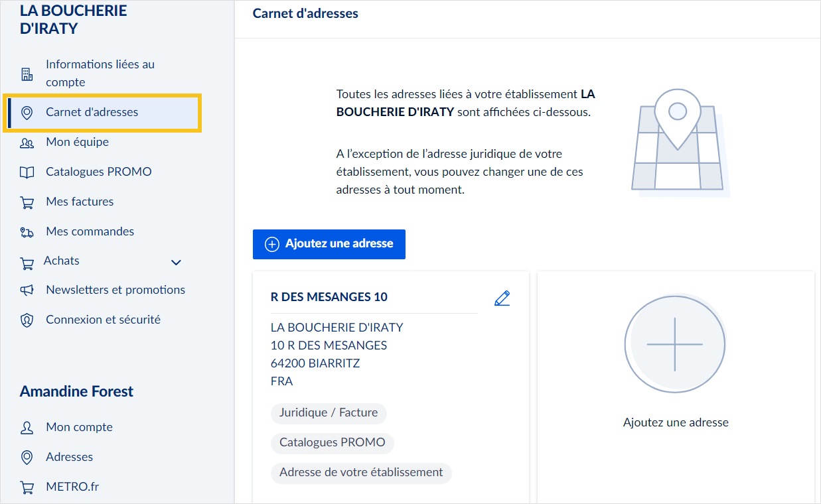Click the shopping cart icon beside Mes factures
Screen dimensions: 821x504
[x=27, y=201]
